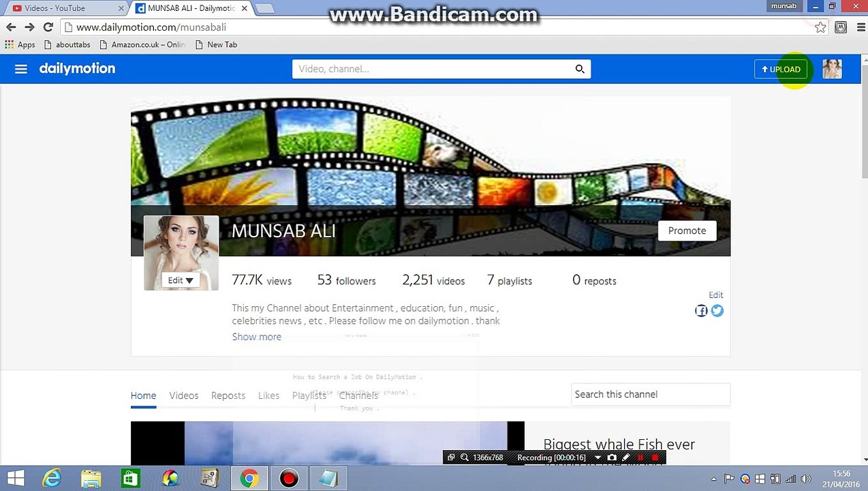This screenshot has width=868, height=491.
Task: Click the 2,251 videos stat
Action: pyautogui.click(x=433, y=280)
